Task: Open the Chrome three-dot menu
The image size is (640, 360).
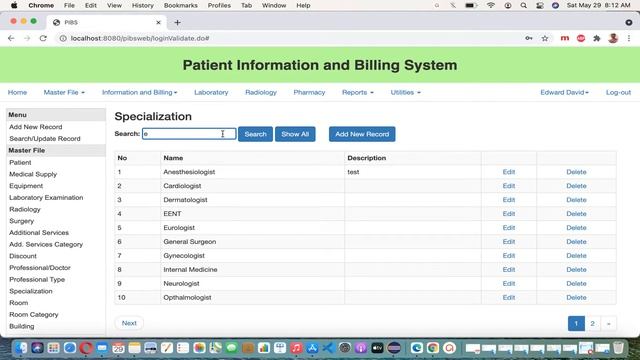Action: pos(629,38)
